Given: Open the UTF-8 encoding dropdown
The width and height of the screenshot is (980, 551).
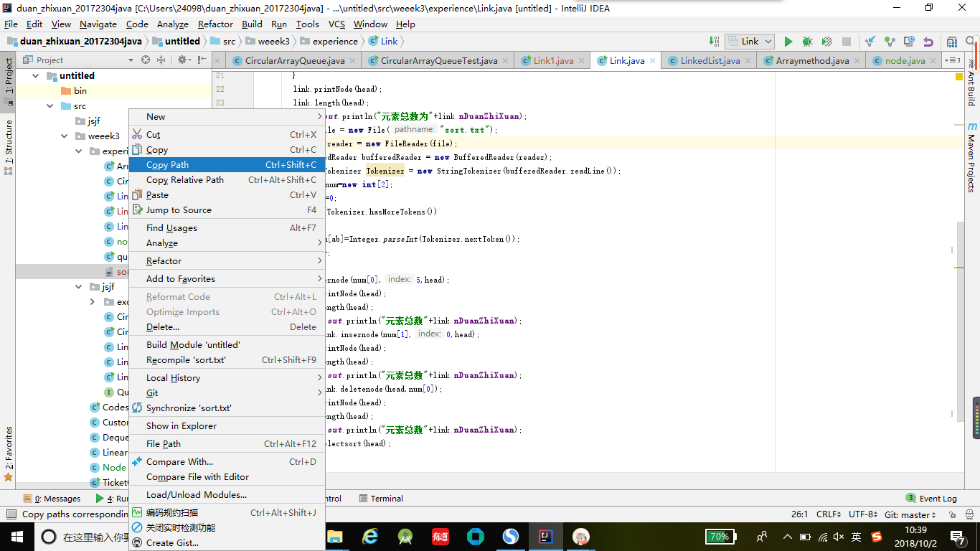Looking at the screenshot, I should 863,514.
